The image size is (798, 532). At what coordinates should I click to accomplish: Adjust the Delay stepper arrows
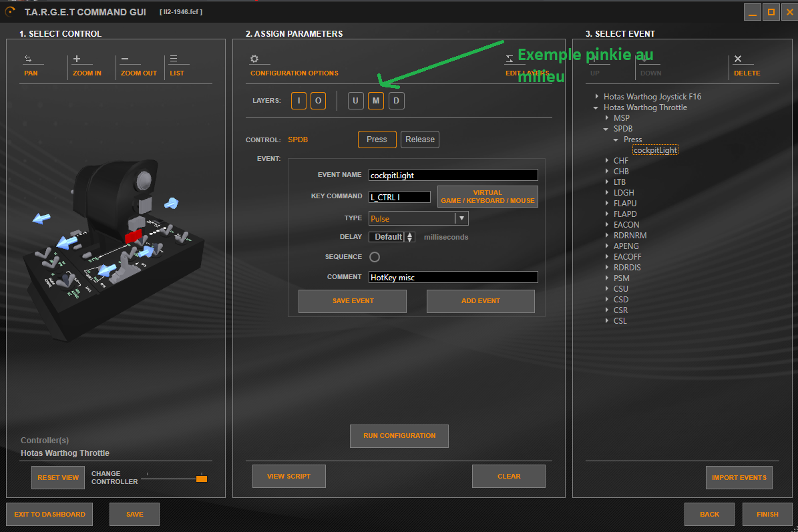tap(410, 237)
